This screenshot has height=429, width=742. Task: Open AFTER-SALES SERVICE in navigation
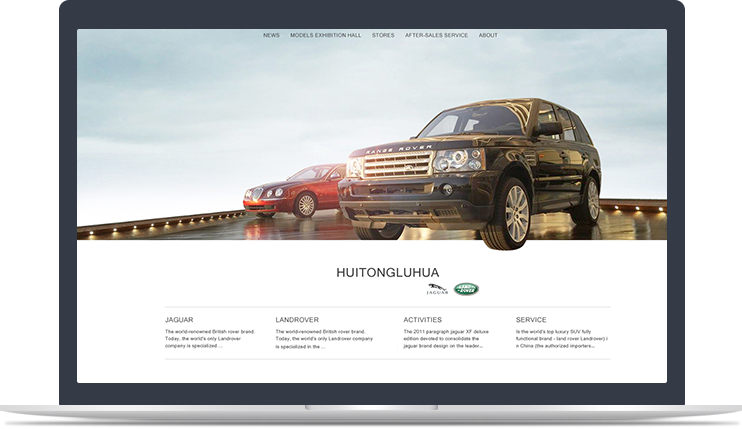click(436, 36)
